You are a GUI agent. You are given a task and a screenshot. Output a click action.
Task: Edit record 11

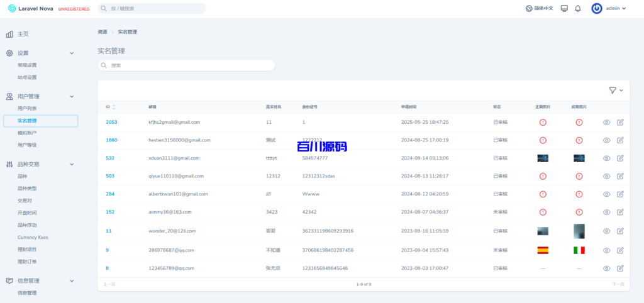coord(620,231)
